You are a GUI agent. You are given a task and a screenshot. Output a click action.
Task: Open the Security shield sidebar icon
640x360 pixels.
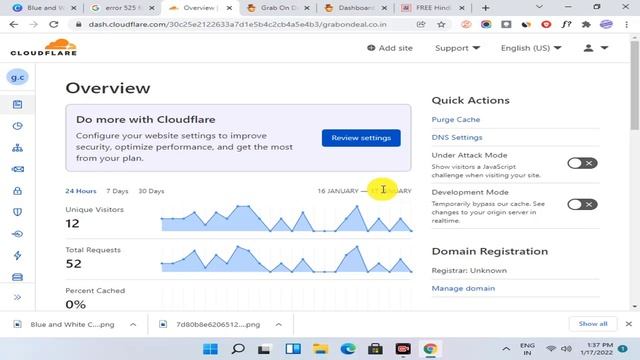coord(18,212)
